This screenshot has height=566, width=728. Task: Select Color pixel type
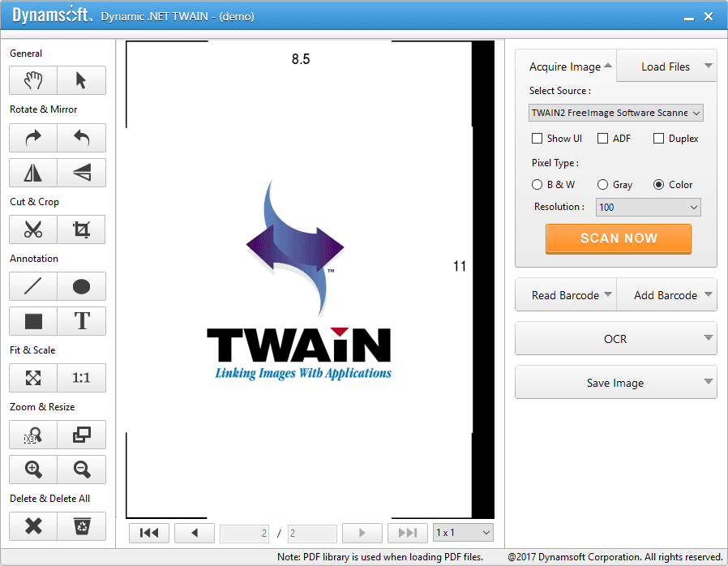pos(658,185)
